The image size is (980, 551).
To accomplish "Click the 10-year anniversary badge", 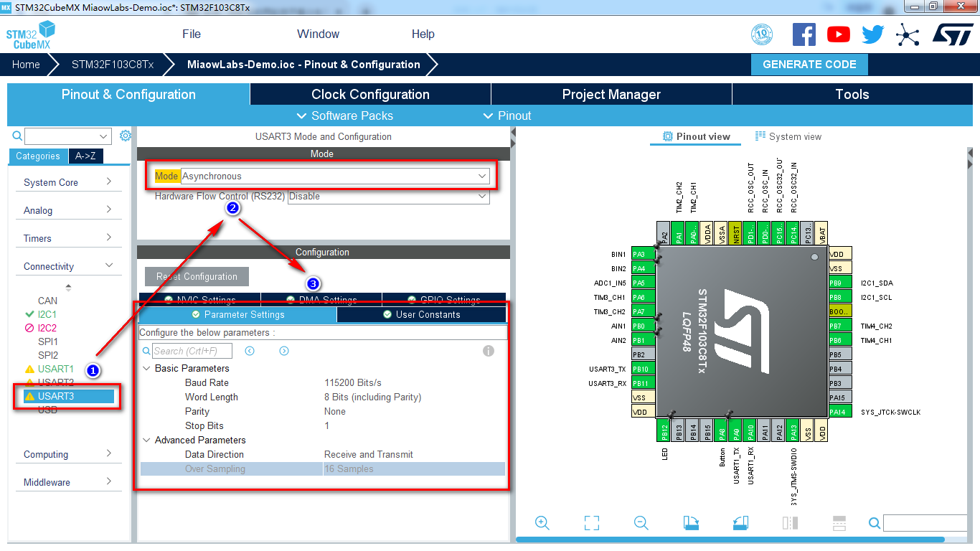I will tap(763, 34).
